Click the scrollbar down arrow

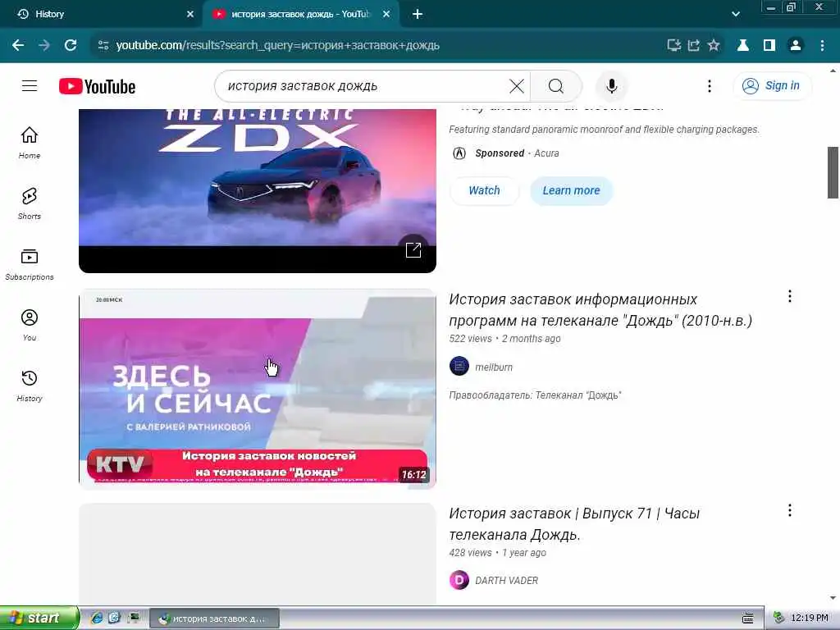[x=833, y=598]
